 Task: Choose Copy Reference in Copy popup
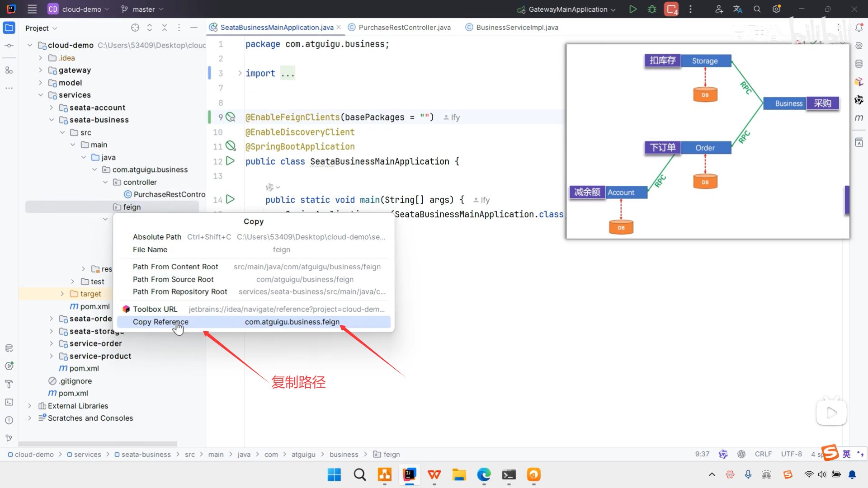point(160,322)
